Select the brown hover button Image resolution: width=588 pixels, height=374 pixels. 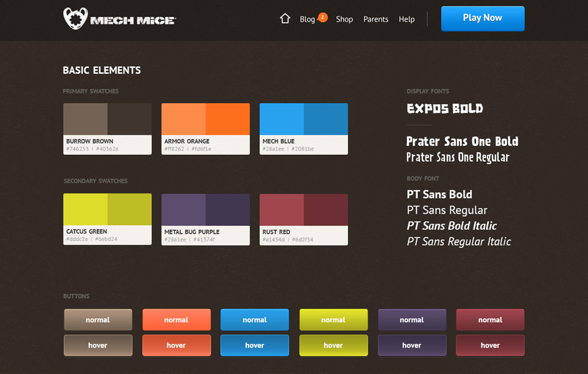(98, 345)
